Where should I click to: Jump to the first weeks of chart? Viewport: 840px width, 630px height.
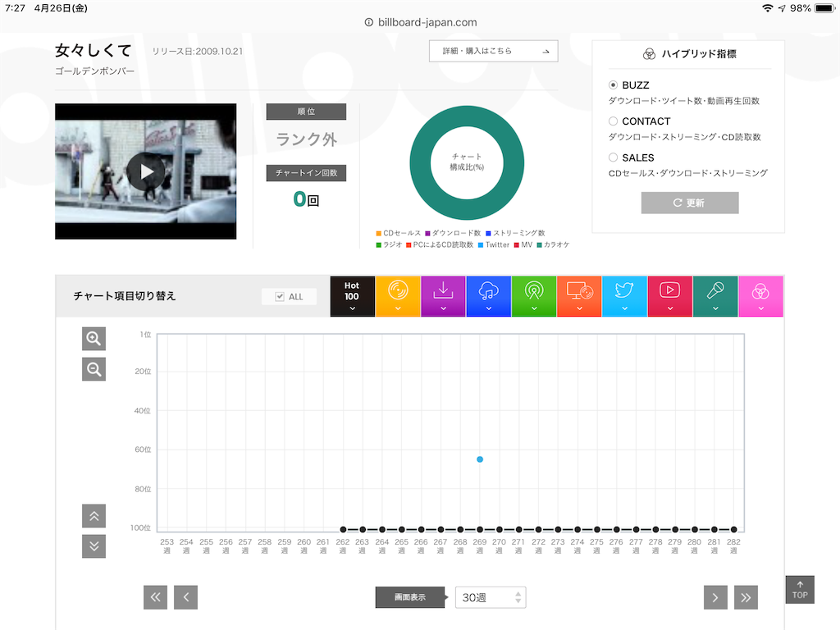(x=155, y=597)
